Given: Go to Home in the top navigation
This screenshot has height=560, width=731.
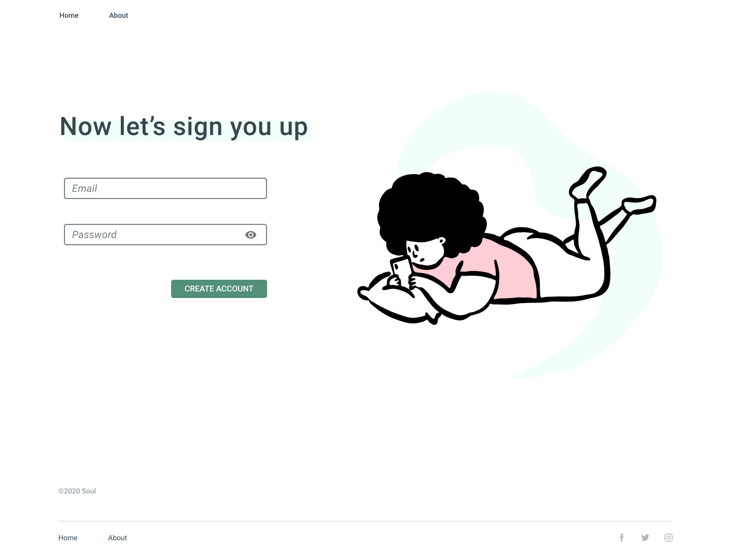Looking at the screenshot, I should [x=69, y=15].
